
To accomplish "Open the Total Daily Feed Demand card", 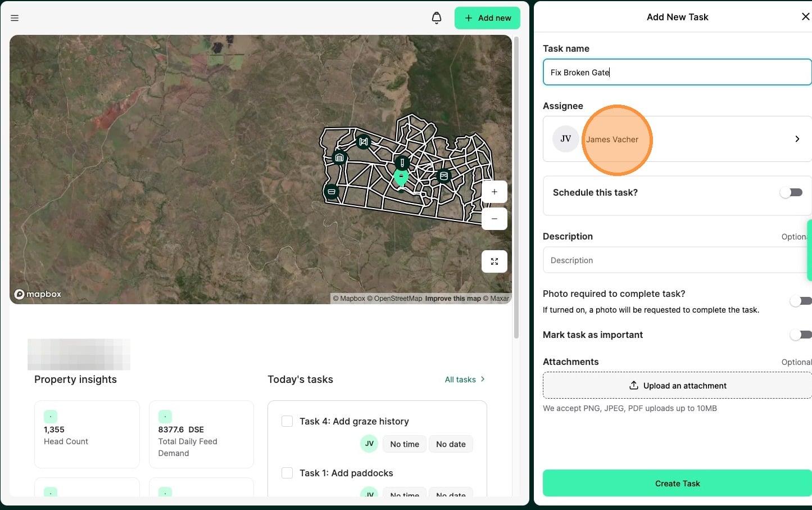I will [201, 434].
